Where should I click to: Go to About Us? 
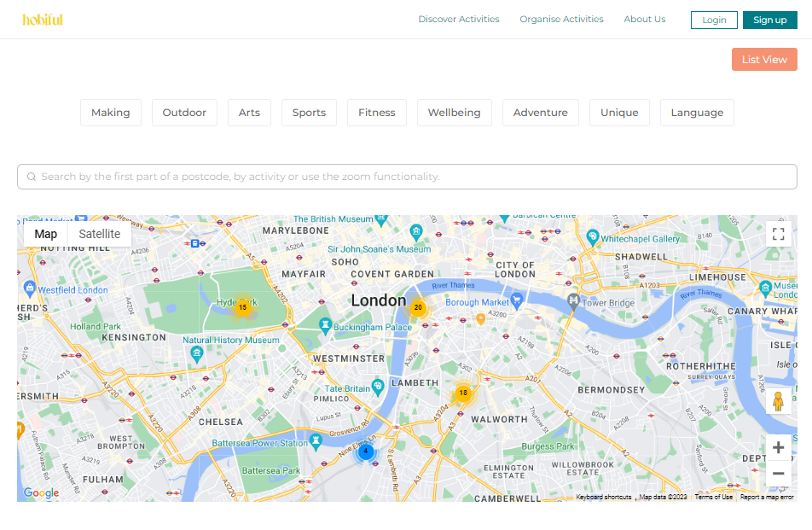click(644, 19)
